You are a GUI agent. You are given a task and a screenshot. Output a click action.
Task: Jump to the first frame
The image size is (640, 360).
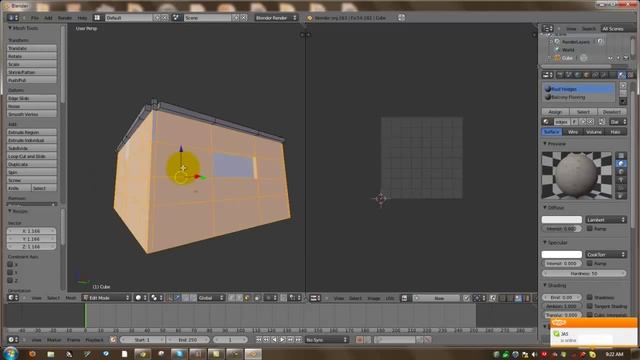pos(258,340)
